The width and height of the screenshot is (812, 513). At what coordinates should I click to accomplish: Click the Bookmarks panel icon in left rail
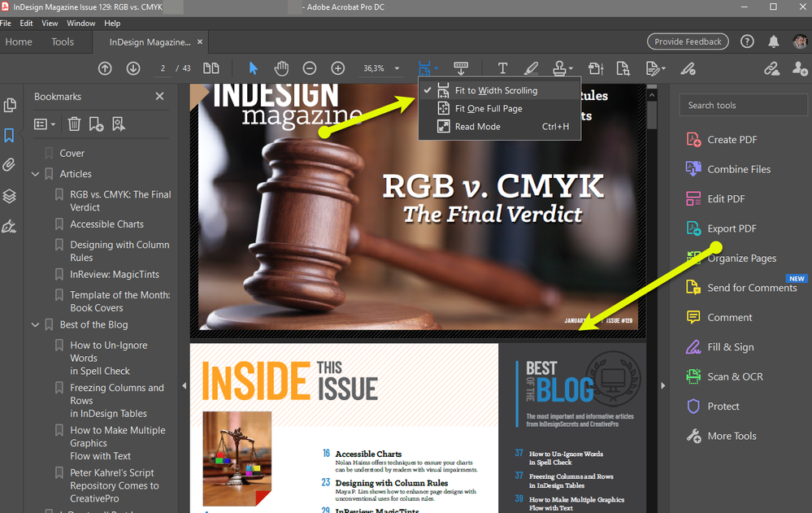[9, 136]
